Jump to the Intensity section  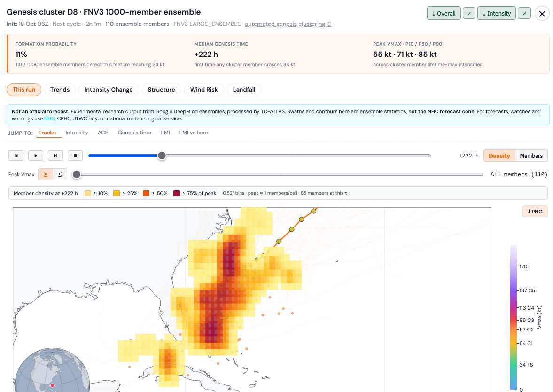point(77,133)
